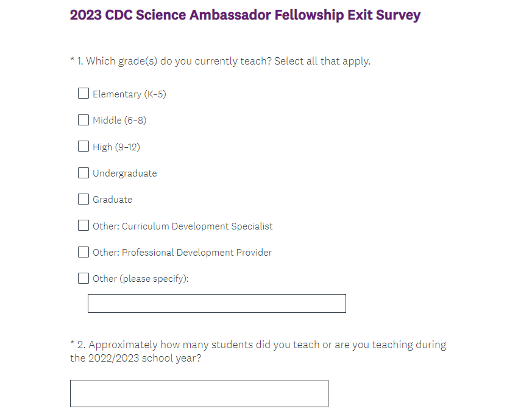Select the High (9–12) checkbox
This screenshot has width=532, height=420.
(x=83, y=146)
